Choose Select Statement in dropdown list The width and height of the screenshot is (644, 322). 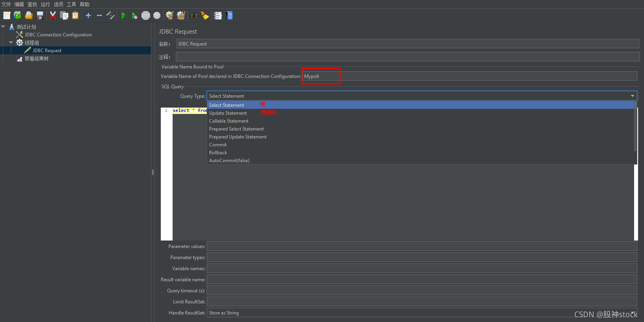tap(420, 105)
